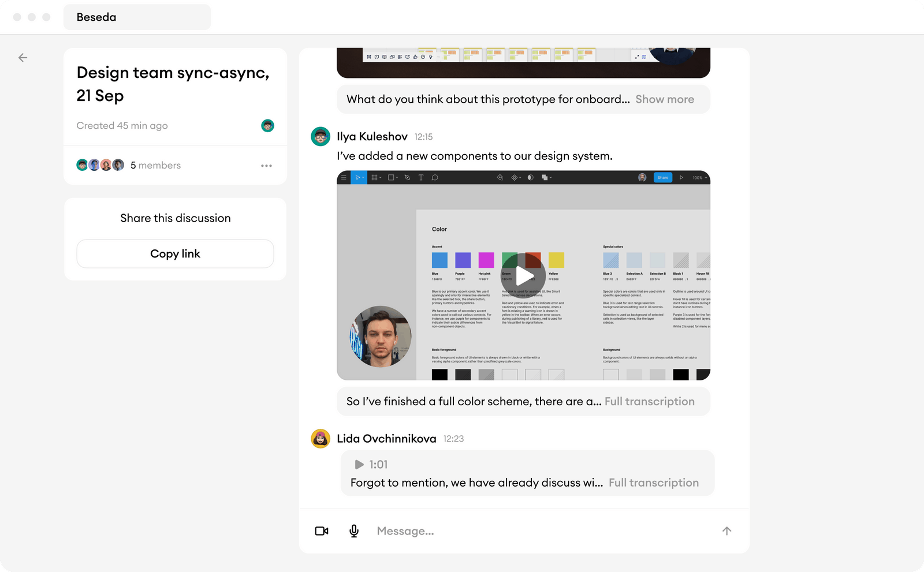Open the members three-dot options menu
This screenshot has height=572, width=924.
[x=266, y=166]
